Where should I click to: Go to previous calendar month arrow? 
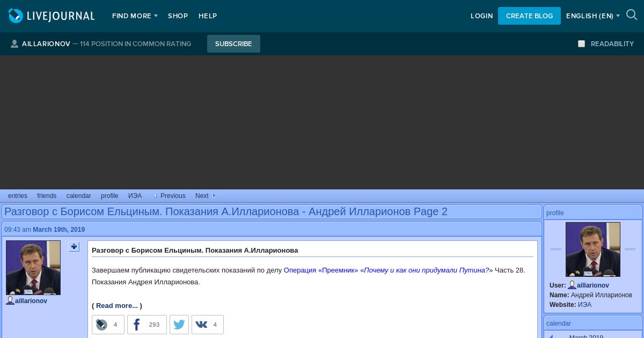coord(550,336)
